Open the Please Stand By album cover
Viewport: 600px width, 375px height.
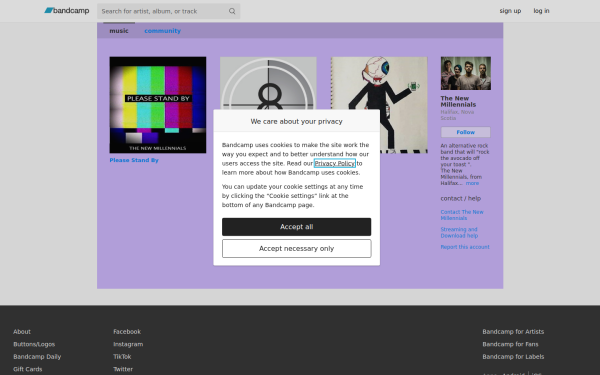158,105
